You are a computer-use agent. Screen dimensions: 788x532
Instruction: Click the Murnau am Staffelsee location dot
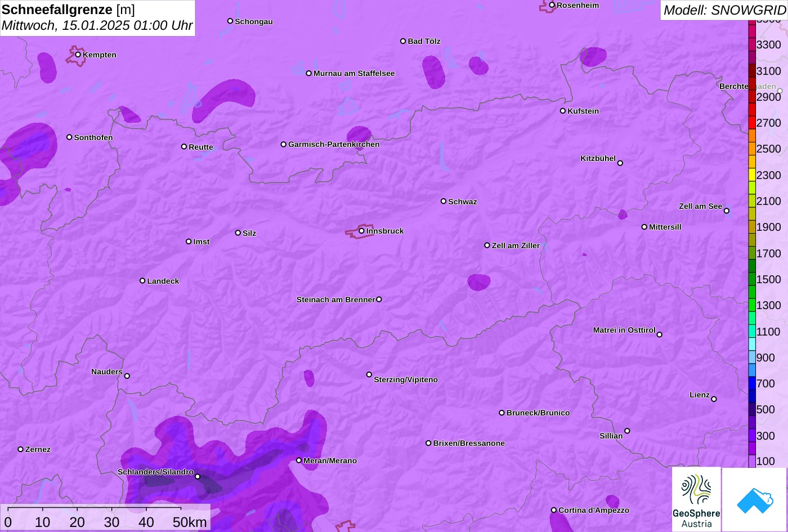click(x=309, y=73)
